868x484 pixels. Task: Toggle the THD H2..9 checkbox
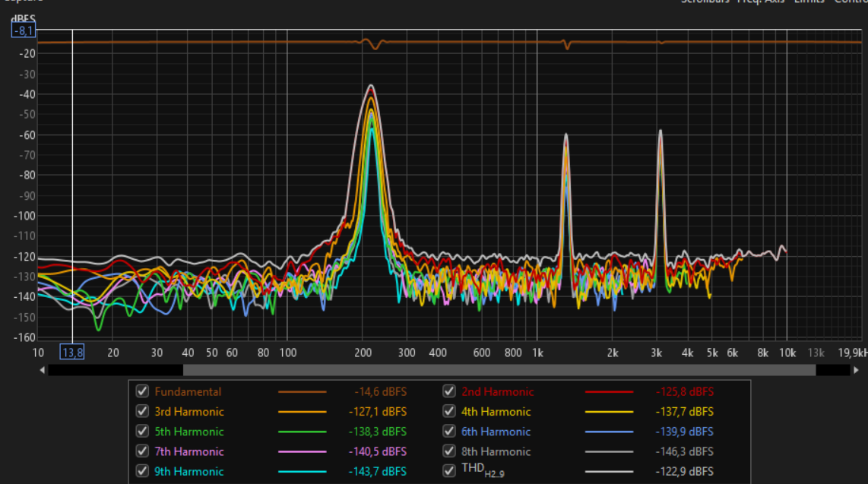point(449,471)
